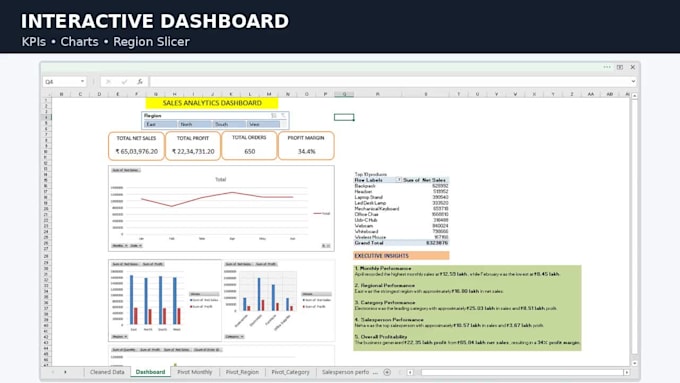
Task: Click Sum of Profit button on region chart
Action: (x=153, y=264)
